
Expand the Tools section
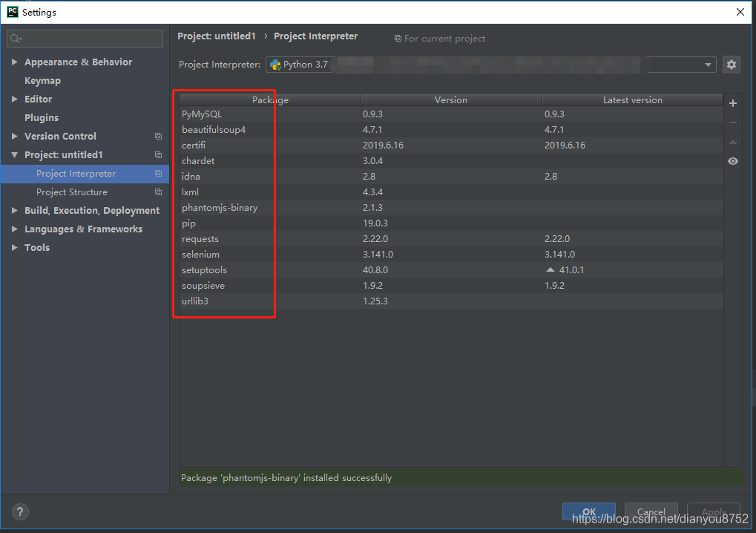[x=14, y=247]
